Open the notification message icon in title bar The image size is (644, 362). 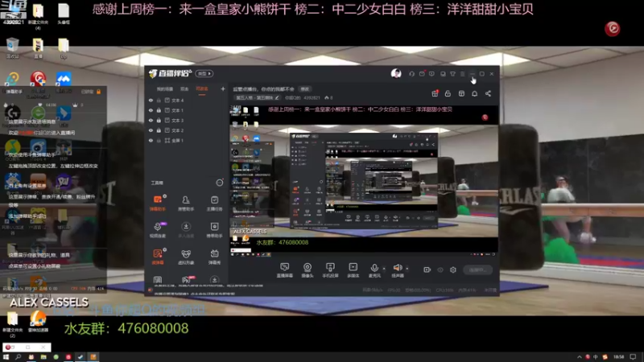pyautogui.click(x=422, y=74)
